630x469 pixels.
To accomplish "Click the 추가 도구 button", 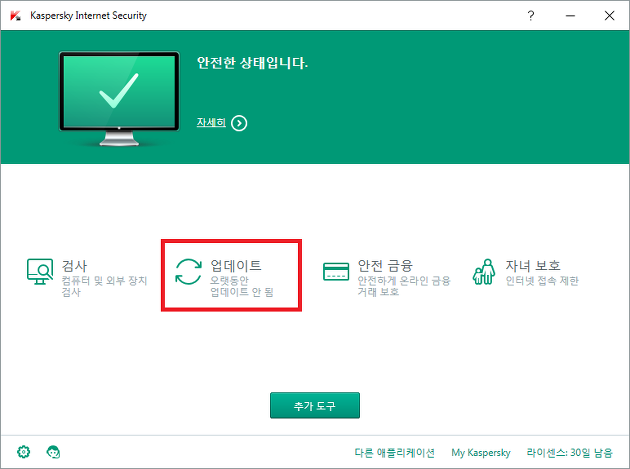I will click(x=315, y=405).
